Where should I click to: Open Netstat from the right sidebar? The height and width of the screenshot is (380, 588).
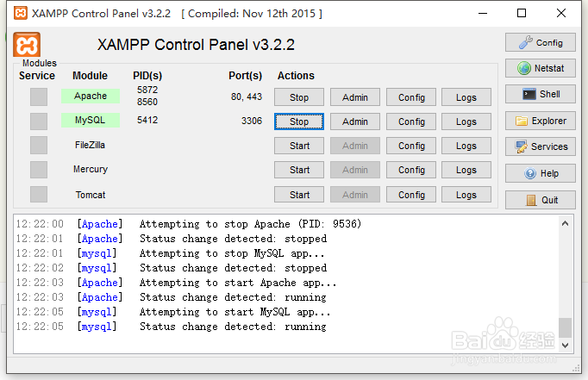click(540, 68)
